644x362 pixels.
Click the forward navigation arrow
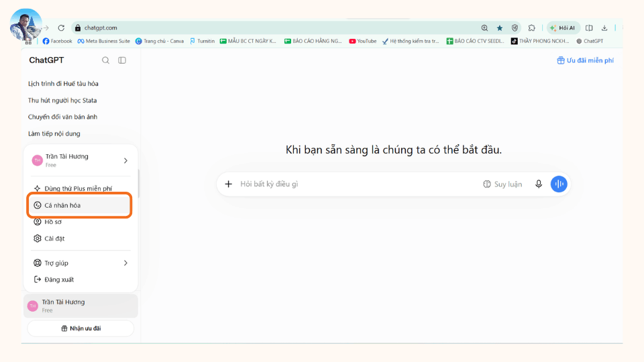[46, 28]
